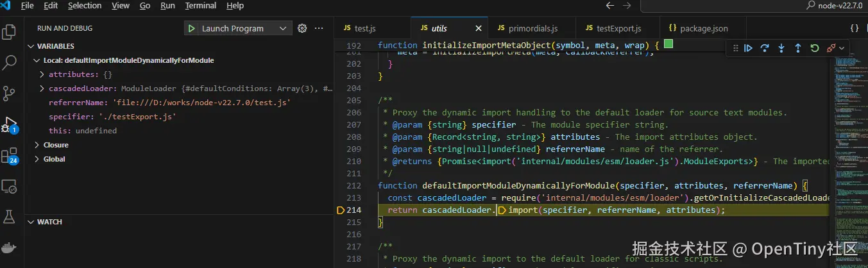The width and height of the screenshot is (868, 268).
Task: Open the Extensions view icon
Action: (x=10, y=156)
